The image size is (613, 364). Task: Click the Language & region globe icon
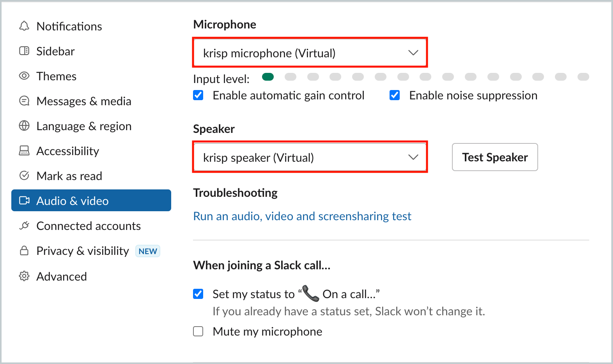24,126
